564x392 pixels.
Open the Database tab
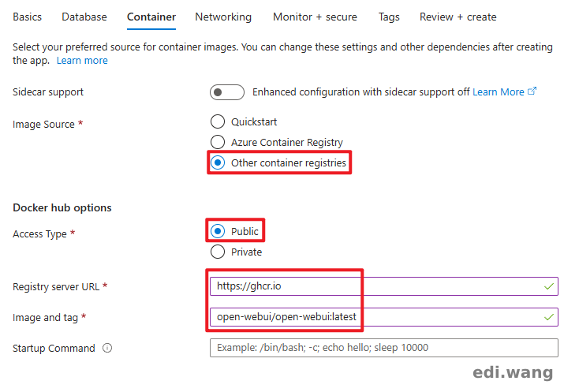[x=84, y=17]
